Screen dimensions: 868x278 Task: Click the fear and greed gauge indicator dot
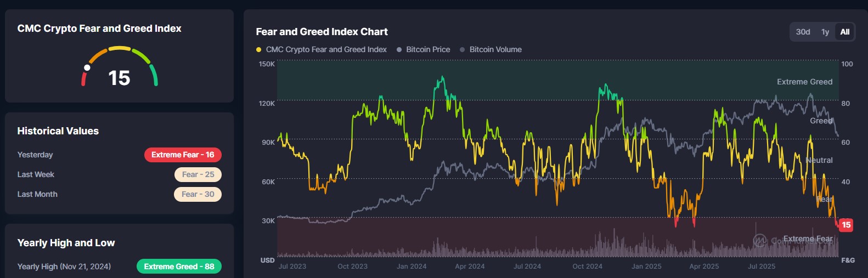87,68
